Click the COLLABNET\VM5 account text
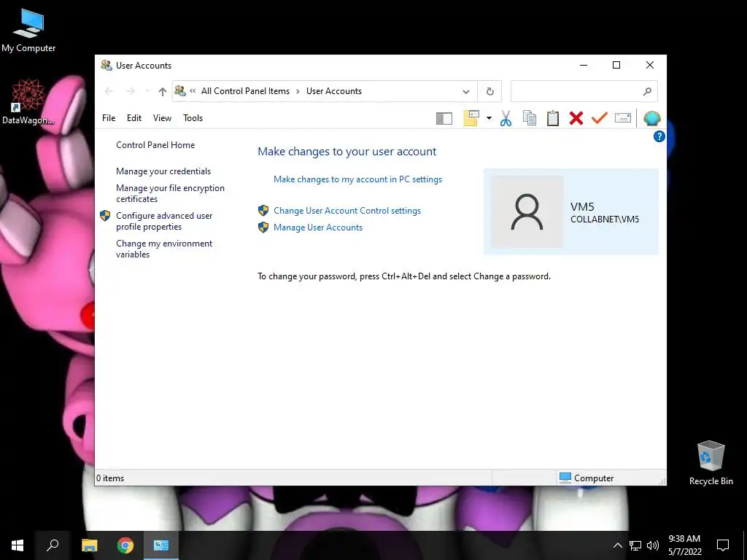The width and height of the screenshot is (747, 560). pos(605,219)
